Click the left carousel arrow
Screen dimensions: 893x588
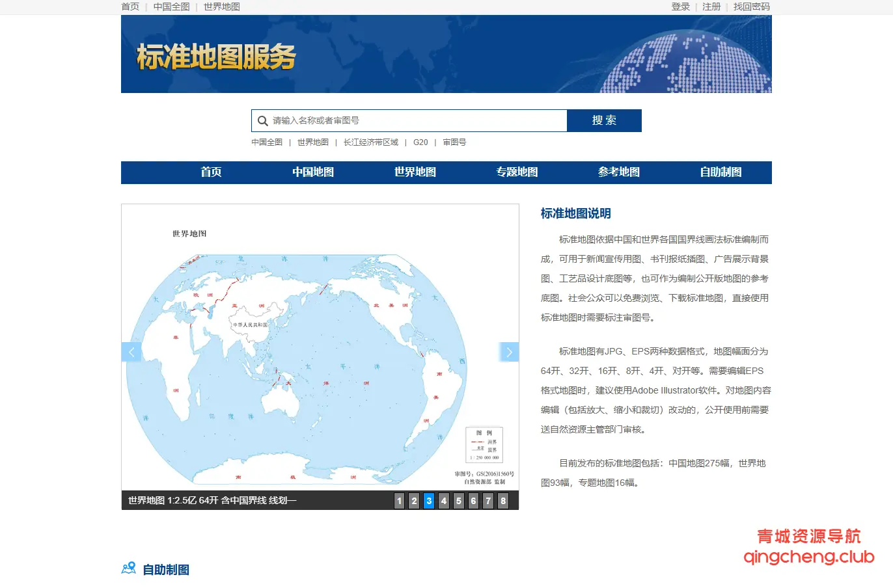tap(132, 352)
